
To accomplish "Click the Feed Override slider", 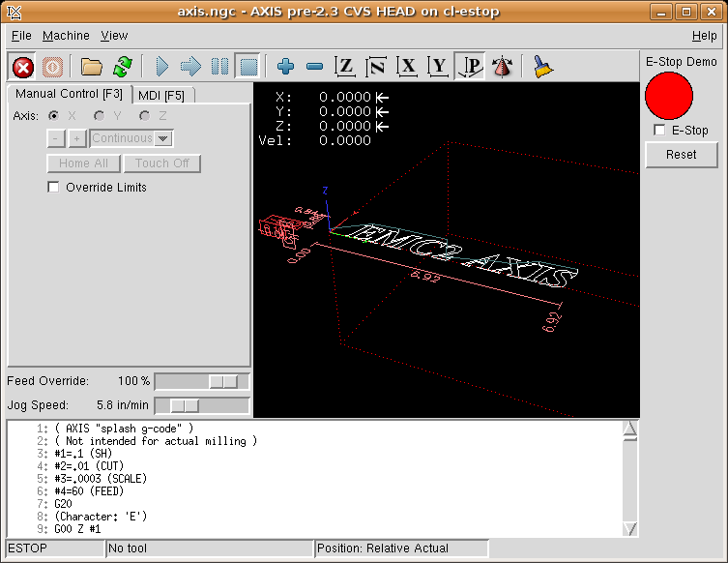I will click(201, 382).
